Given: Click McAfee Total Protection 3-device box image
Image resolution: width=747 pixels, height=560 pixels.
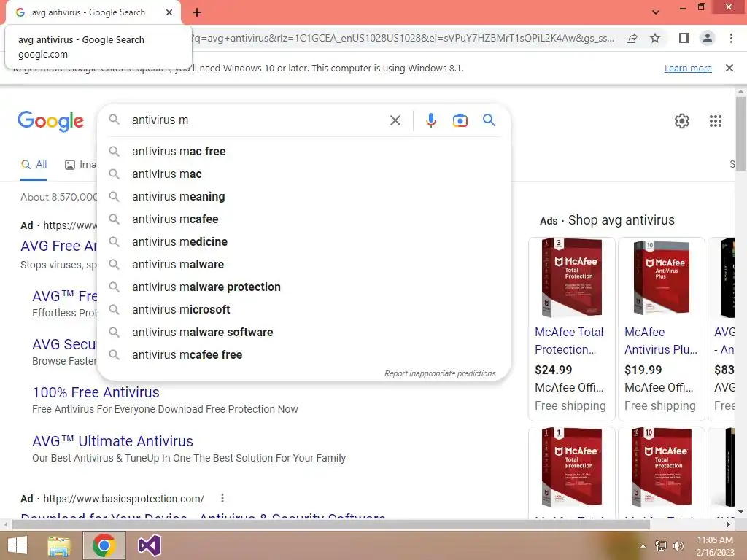Looking at the screenshot, I should click(x=572, y=278).
